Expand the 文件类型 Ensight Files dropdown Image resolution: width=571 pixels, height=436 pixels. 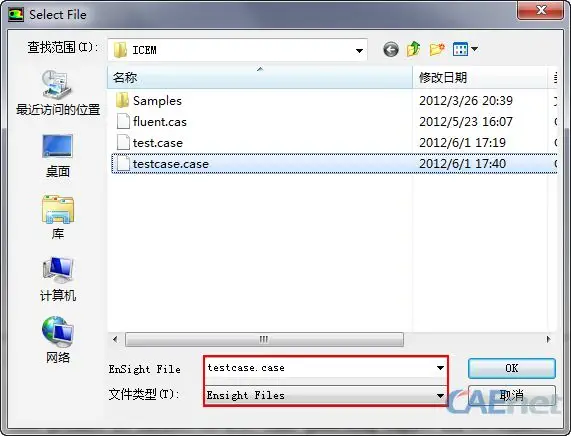(440, 396)
